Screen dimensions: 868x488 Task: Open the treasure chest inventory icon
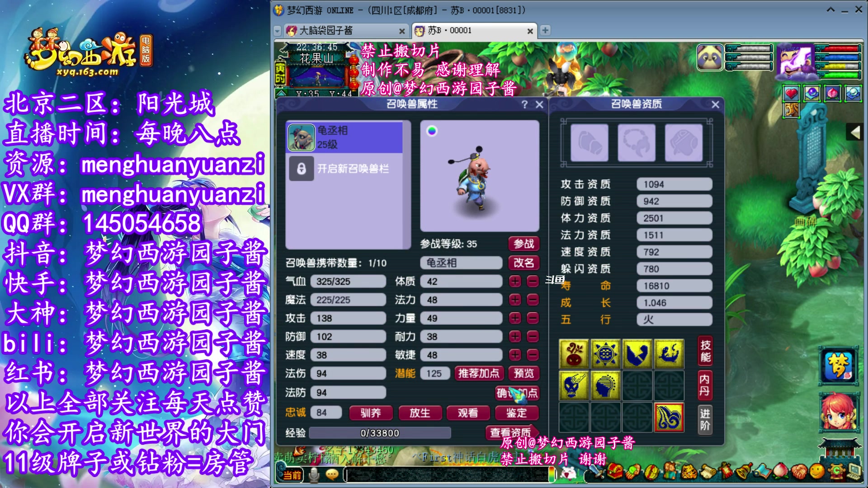[x=615, y=471]
